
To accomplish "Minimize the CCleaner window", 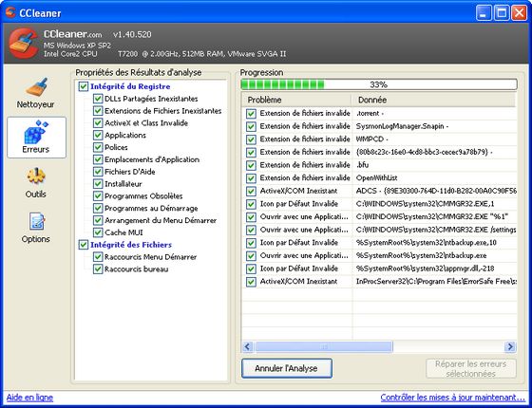I will [484, 13].
